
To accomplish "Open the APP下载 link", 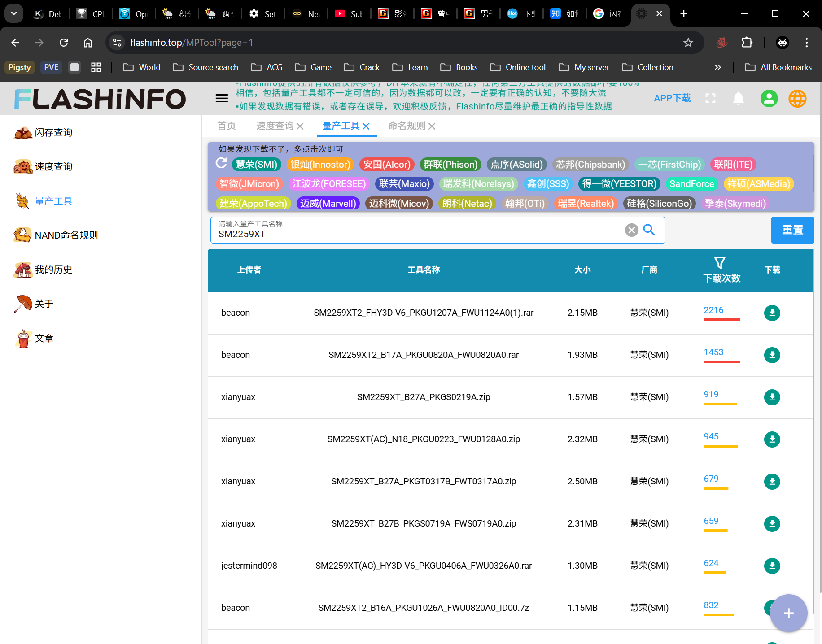I will tap(672, 98).
